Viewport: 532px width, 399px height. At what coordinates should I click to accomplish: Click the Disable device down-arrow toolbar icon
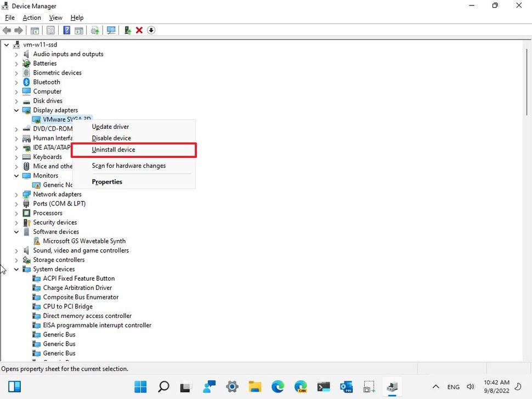tap(151, 30)
